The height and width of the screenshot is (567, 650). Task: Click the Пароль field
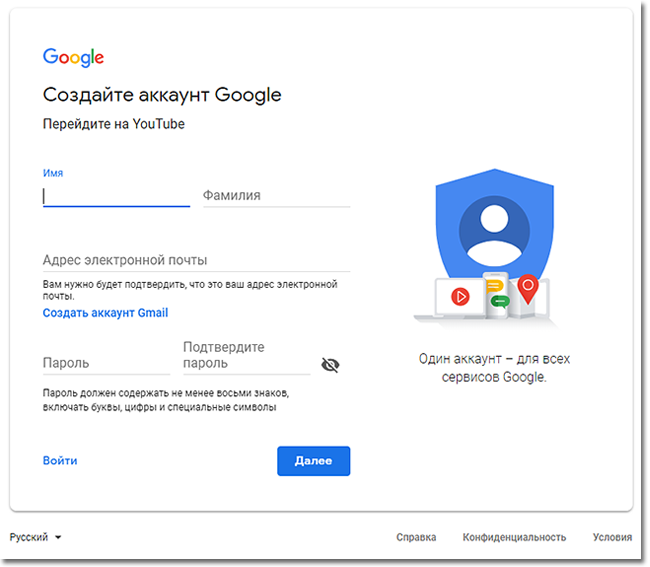pyautogui.click(x=107, y=363)
